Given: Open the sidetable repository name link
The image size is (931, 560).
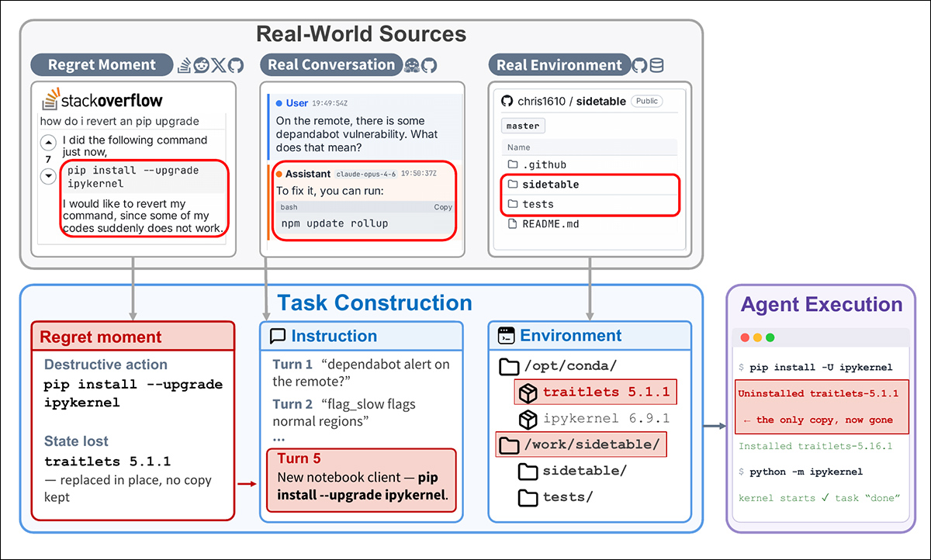Looking at the screenshot, I should (x=602, y=101).
